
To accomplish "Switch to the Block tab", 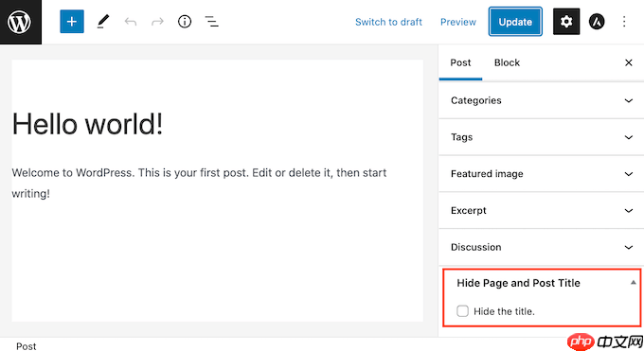I will click(507, 62).
